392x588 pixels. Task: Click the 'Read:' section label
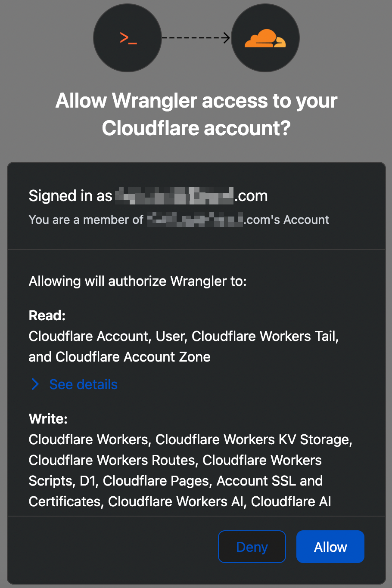click(47, 316)
